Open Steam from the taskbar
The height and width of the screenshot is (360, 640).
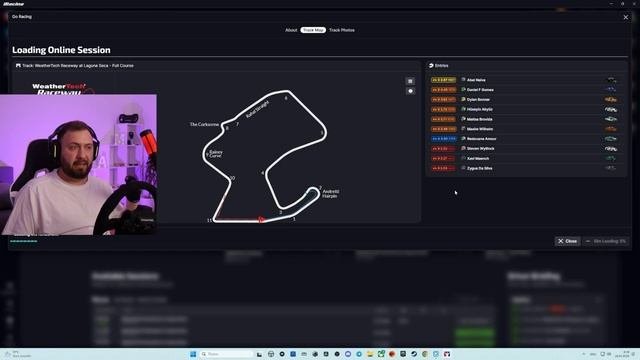(x=414, y=354)
